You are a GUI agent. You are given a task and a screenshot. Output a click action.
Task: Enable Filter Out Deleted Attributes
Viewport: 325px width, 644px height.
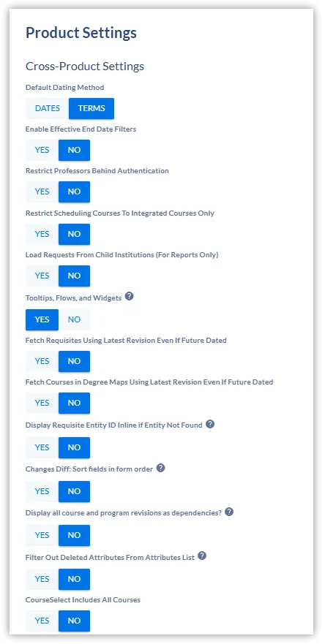(x=42, y=579)
